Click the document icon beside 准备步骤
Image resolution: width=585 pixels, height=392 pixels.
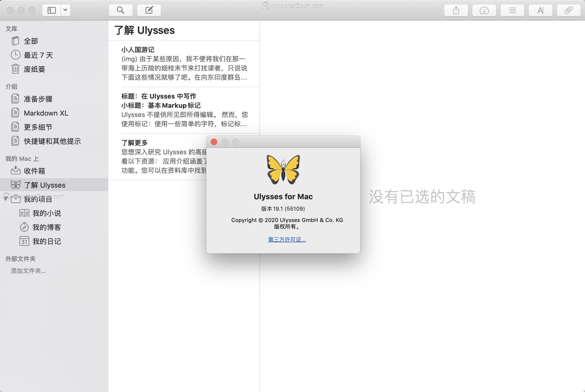tap(15, 99)
